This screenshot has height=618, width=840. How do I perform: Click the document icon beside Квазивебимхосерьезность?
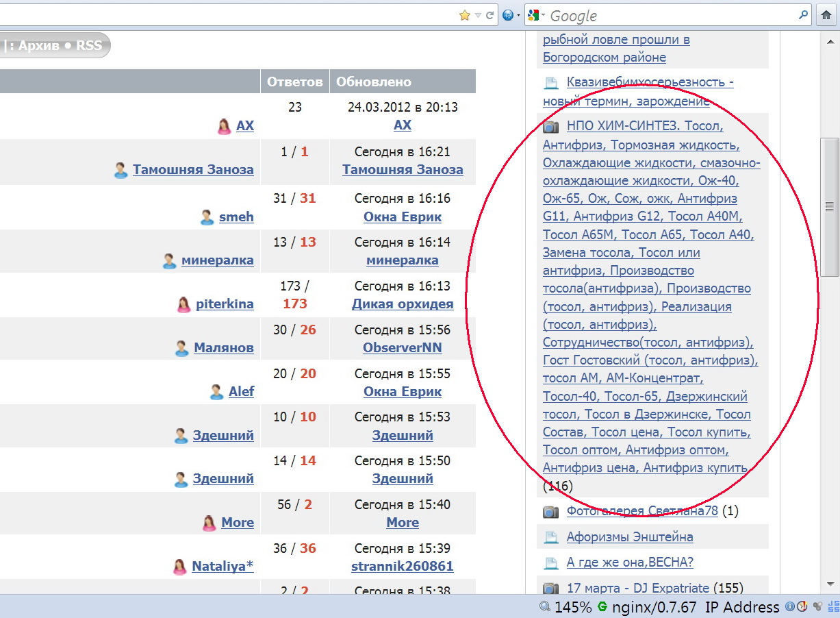[x=551, y=83]
